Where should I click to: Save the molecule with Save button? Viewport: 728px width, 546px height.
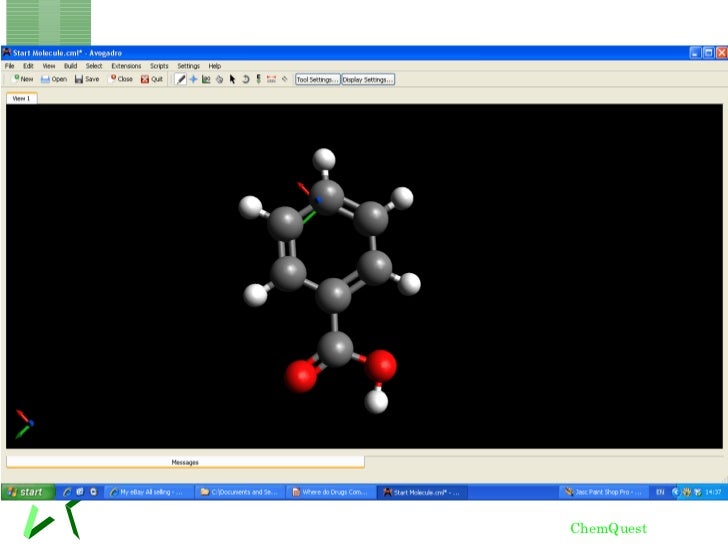(87, 79)
